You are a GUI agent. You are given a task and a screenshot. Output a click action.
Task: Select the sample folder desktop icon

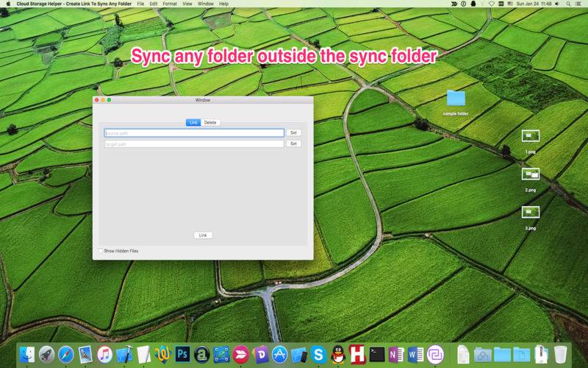(456, 102)
